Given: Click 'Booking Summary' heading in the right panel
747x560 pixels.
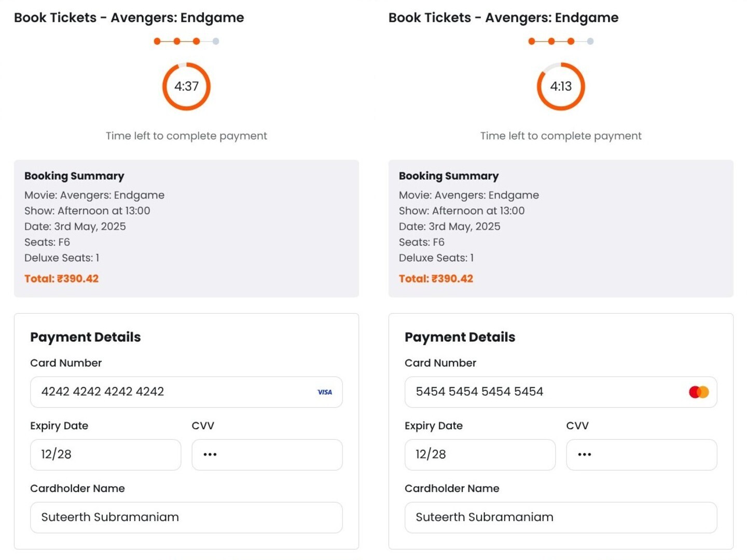Looking at the screenshot, I should point(449,176).
